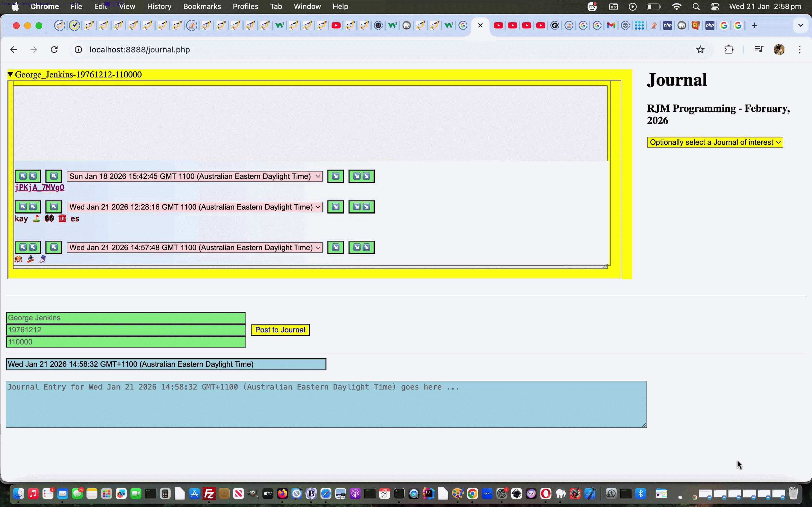Viewport: 812px width, 507px height.
Task: Open the History menu
Action: (x=159, y=6)
